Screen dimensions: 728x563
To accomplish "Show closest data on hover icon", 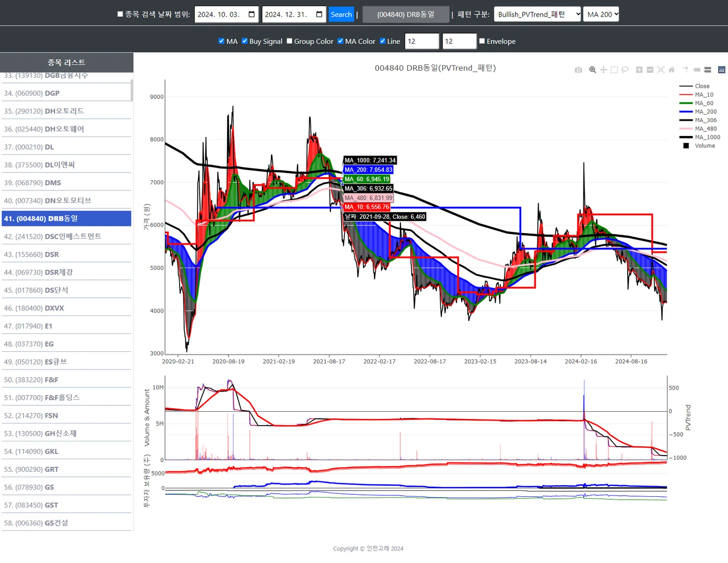I will pos(696,70).
